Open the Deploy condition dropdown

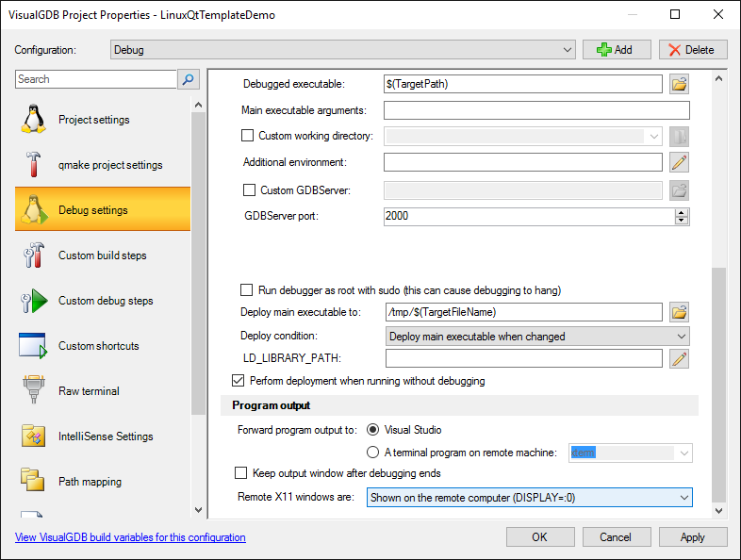click(x=537, y=336)
